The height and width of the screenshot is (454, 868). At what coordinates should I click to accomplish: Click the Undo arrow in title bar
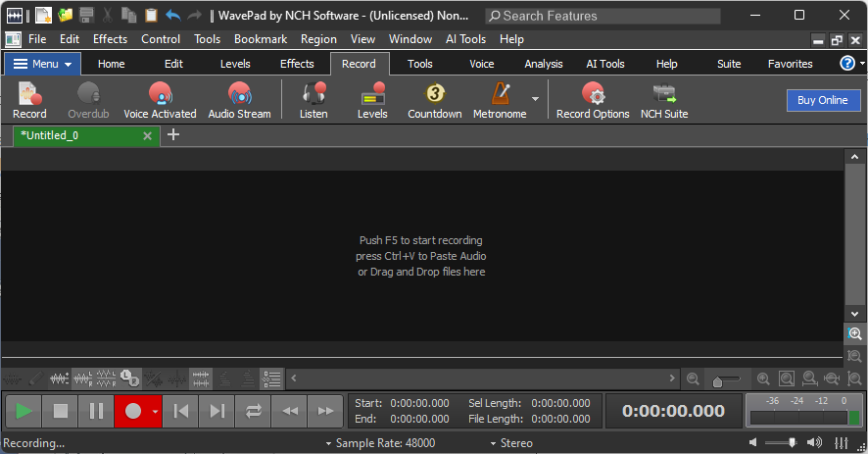[x=172, y=15]
